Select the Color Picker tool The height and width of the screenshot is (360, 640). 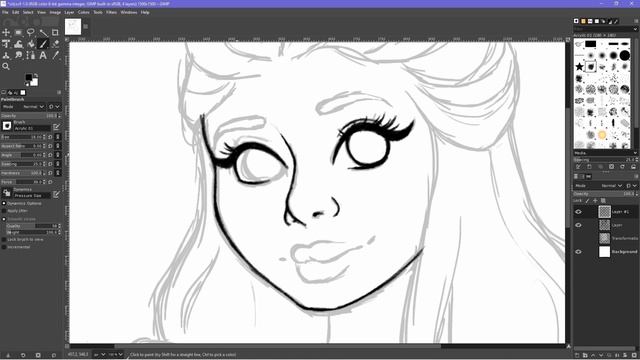(55, 55)
